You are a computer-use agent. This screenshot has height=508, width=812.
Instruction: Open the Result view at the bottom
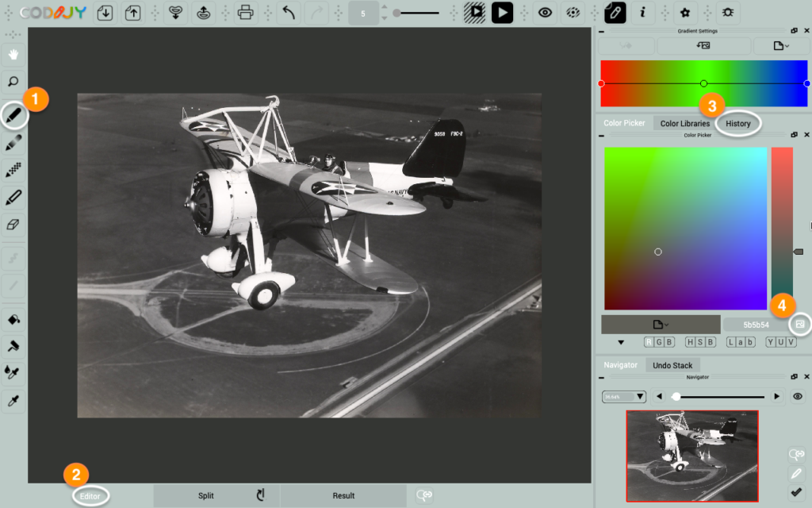click(x=344, y=495)
